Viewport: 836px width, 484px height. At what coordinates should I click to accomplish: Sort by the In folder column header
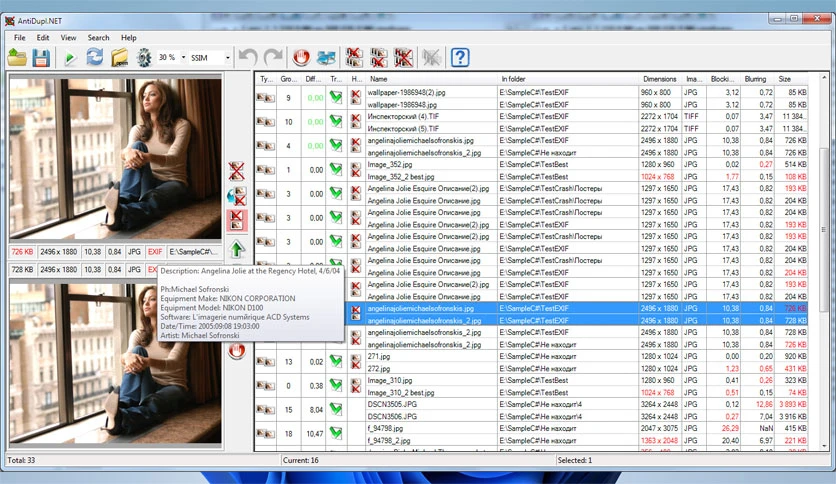click(x=568, y=79)
